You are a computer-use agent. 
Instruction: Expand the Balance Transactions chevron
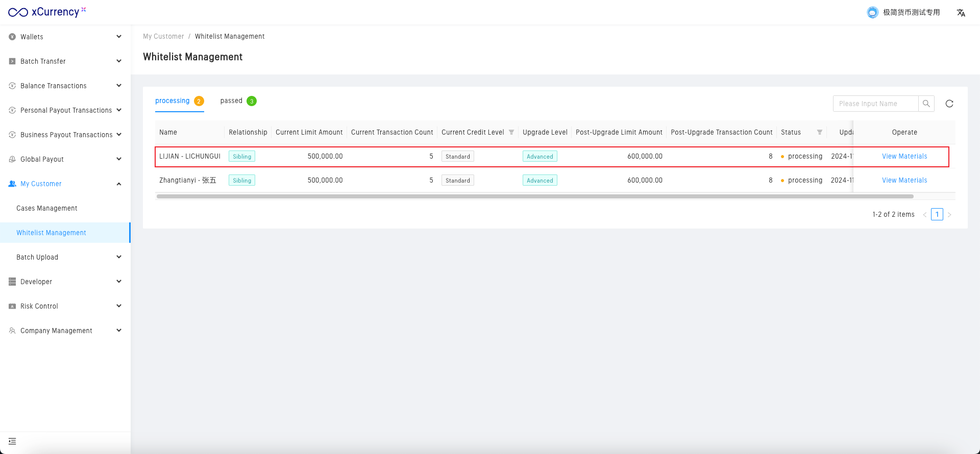pos(119,86)
